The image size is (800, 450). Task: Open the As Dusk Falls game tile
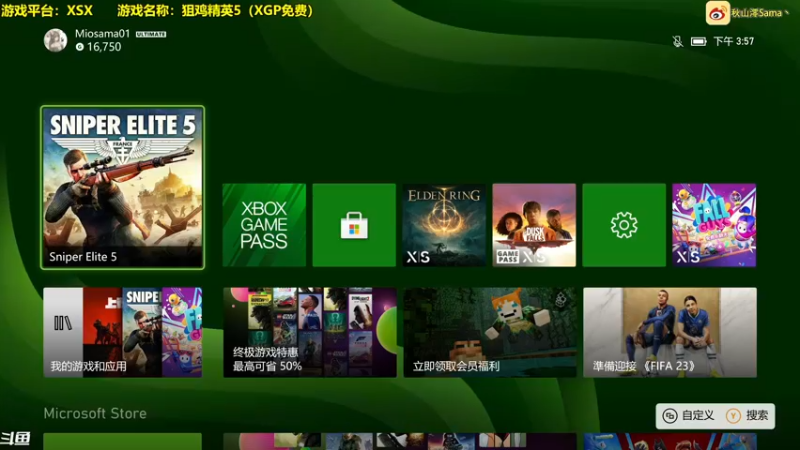(534, 225)
